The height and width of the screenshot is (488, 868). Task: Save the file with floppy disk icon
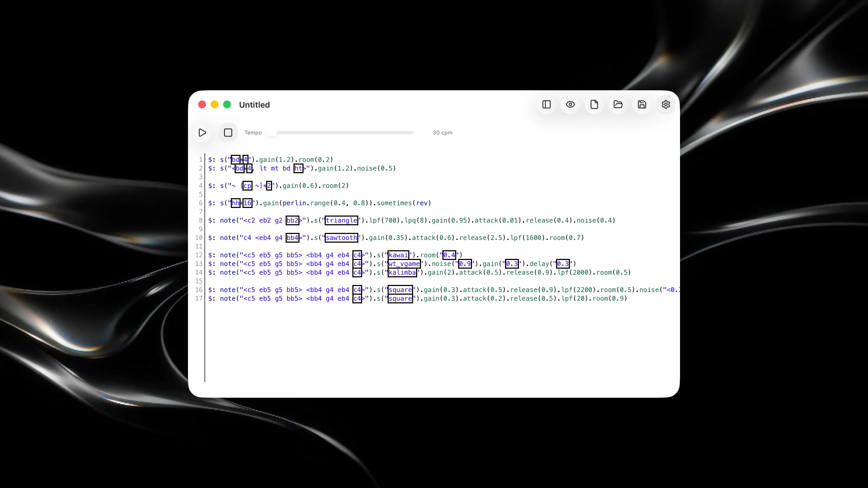pos(642,104)
